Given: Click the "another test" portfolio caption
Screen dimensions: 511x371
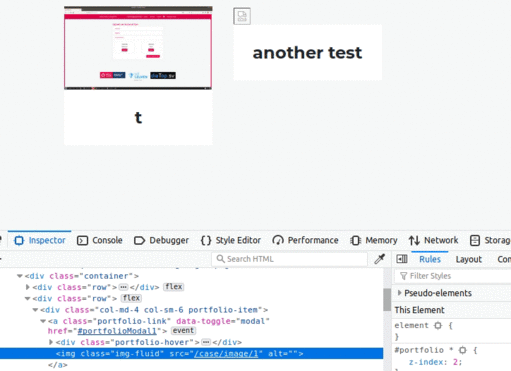Looking at the screenshot, I should pos(307,53).
